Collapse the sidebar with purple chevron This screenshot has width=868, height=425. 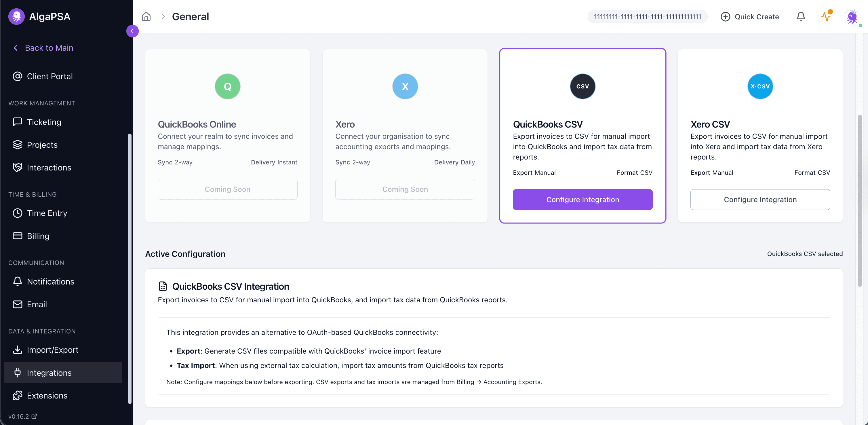click(x=132, y=31)
